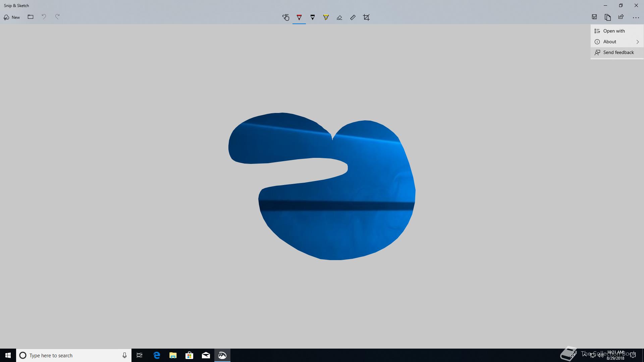Open the See more ellipsis menu
This screenshot has width=644, height=362.
[x=636, y=17]
